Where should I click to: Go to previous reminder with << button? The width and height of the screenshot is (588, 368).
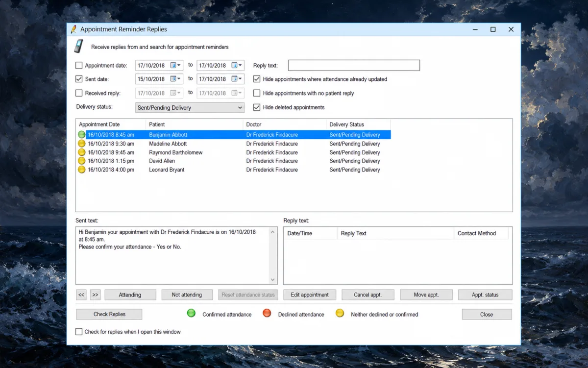tap(81, 295)
